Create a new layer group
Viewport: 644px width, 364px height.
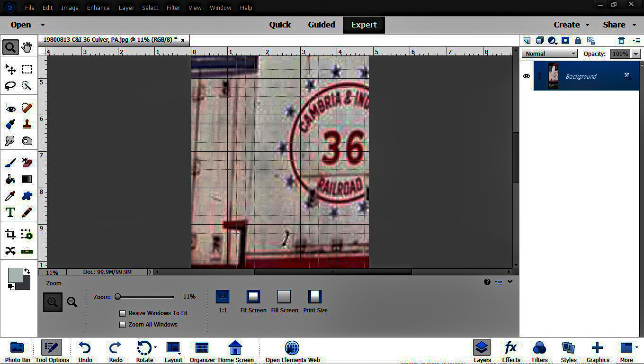pos(539,41)
